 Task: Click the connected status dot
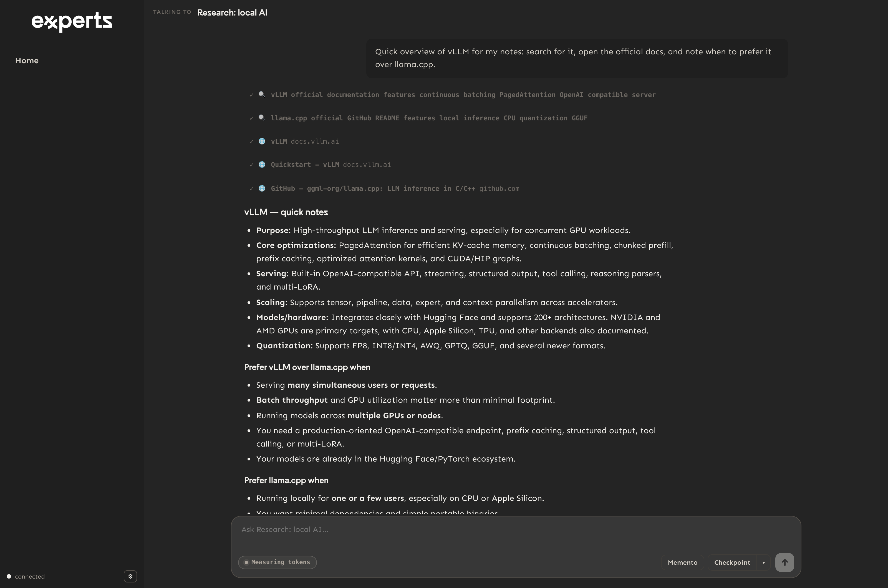point(9,576)
